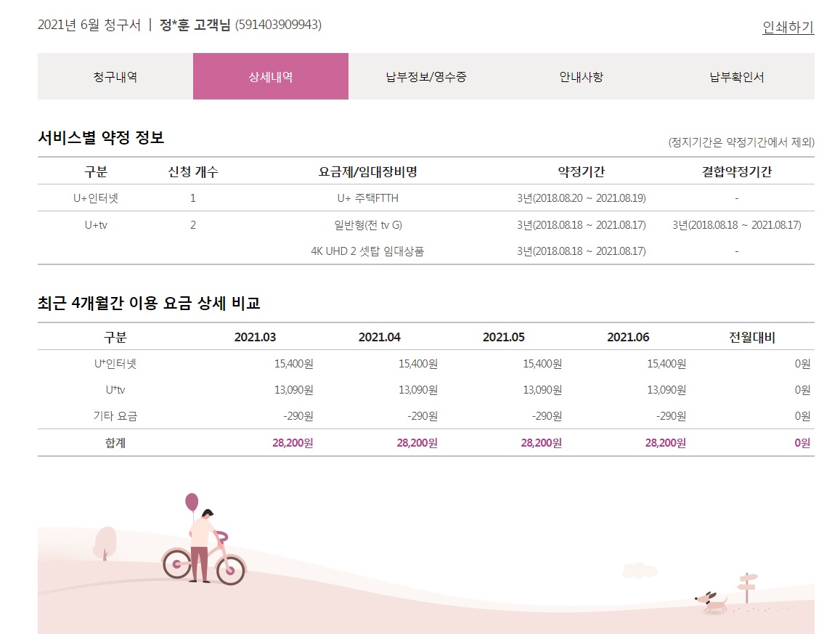Click the 일반형(전 tv G) plan name
Screen dimensions: 840x634
367,224
